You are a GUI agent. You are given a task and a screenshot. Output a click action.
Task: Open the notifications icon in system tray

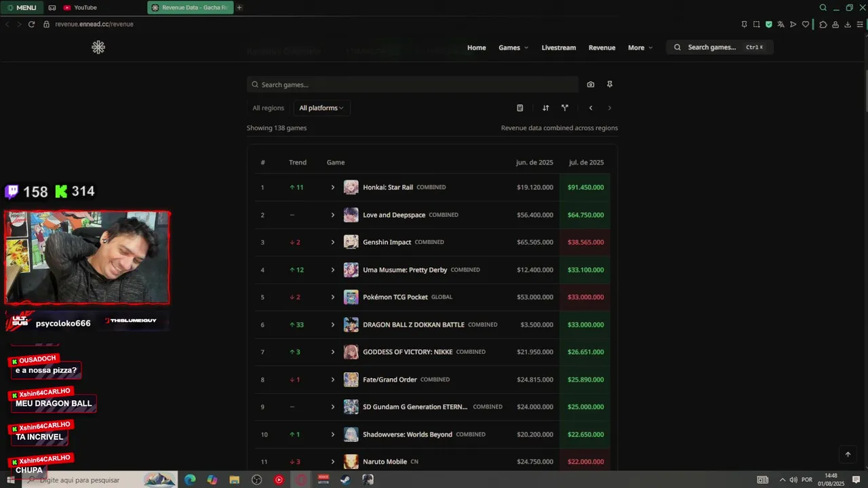pyautogui.click(x=856, y=480)
